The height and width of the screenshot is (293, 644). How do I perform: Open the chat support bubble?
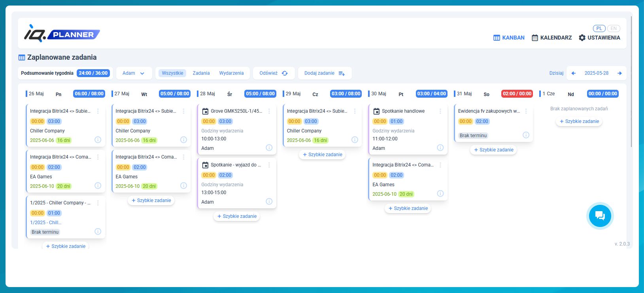click(x=600, y=216)
